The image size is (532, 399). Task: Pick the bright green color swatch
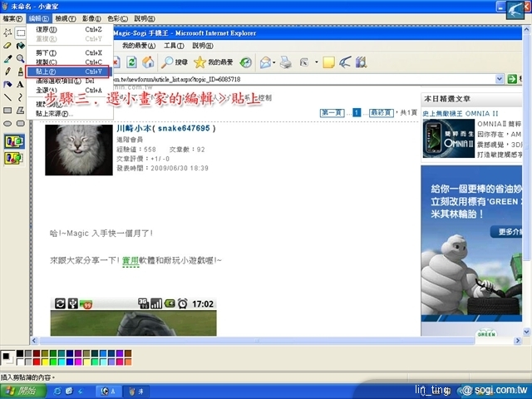click(x=53, y=362)
